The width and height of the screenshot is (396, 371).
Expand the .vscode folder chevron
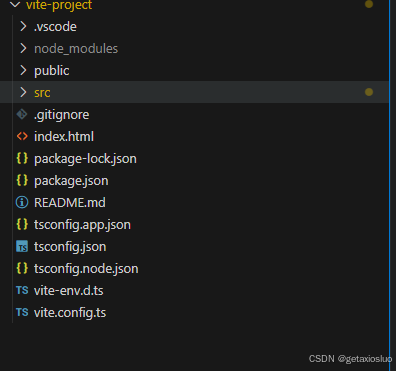[23, 26]
